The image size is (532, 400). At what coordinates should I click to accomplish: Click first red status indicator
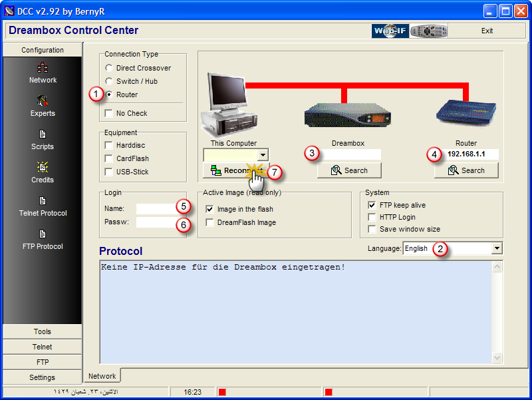click(222, 392)
